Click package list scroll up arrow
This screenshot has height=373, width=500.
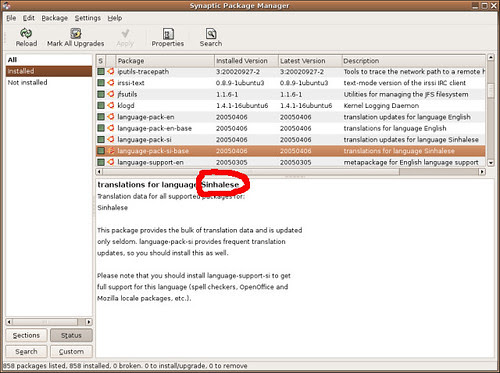(491, 57)
